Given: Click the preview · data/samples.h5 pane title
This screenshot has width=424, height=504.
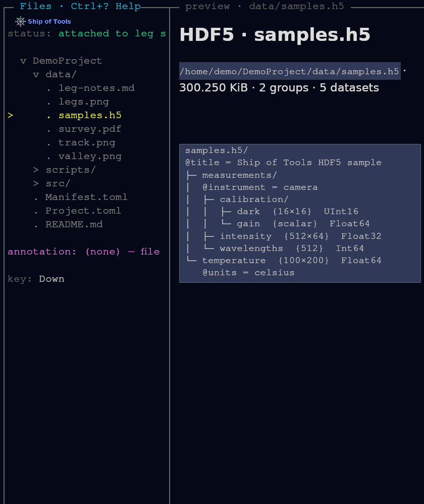Looking at the screenshot, I should pos(264,7).
